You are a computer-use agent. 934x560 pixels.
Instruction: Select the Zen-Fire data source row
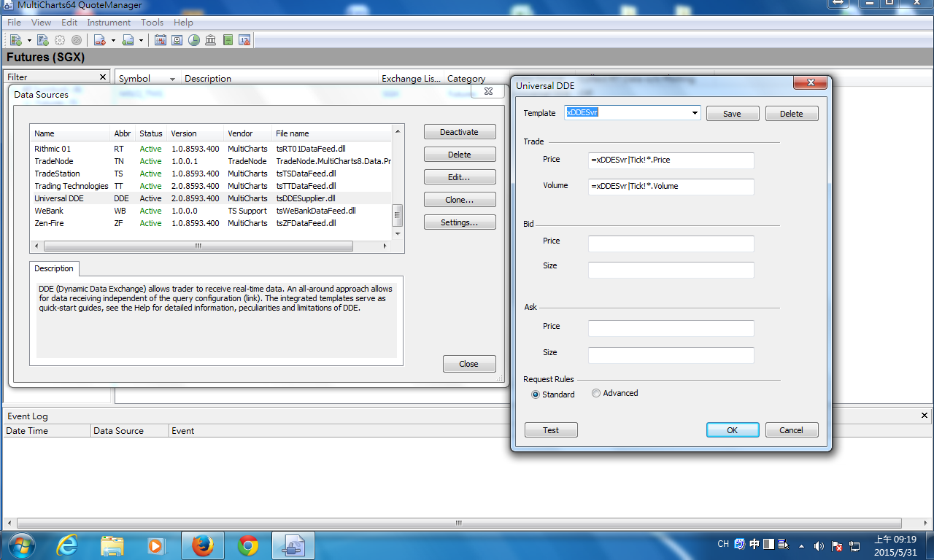211,223
